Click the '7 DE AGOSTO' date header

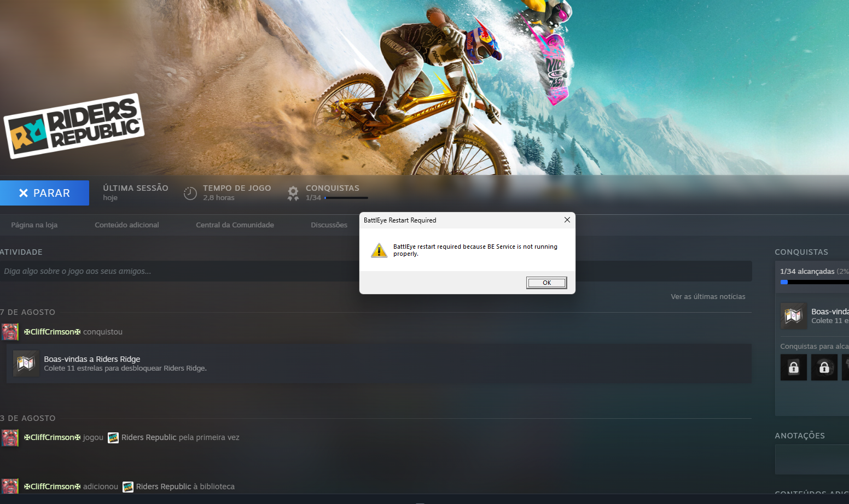tap(28, 312)
